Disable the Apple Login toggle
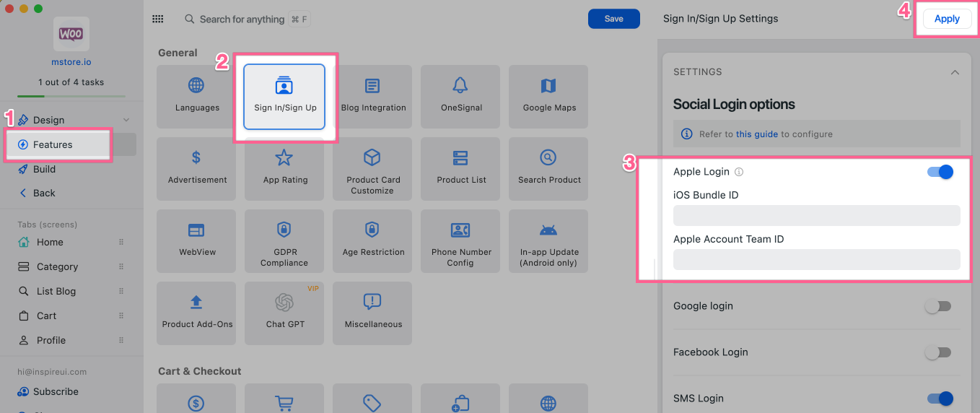The image size is (980, 413). click(x=940, y=172)
